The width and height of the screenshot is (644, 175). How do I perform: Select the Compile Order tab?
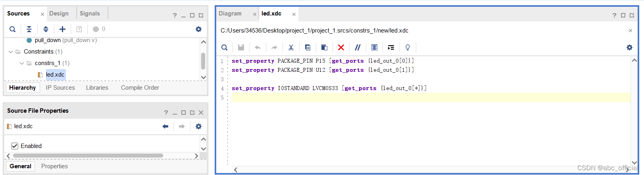(x=140, y=88)
